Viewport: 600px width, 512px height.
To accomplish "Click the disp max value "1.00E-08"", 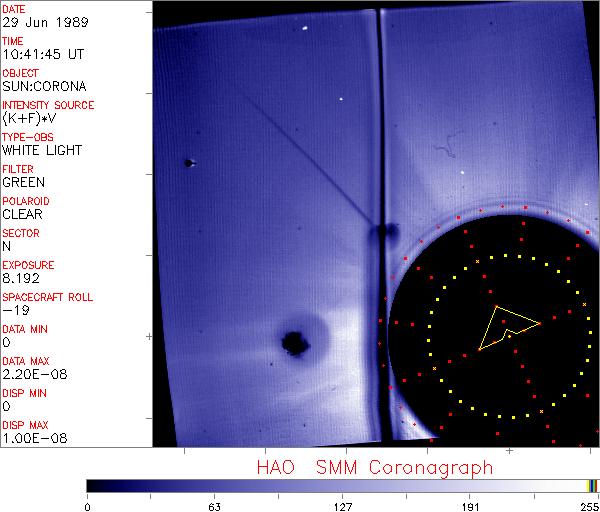I will pos(34,438).
